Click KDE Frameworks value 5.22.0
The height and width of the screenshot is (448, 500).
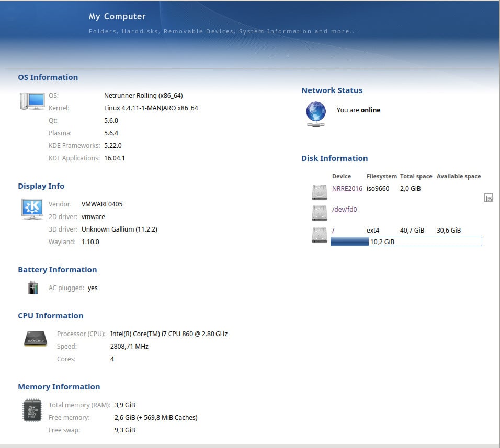[113, 146]
